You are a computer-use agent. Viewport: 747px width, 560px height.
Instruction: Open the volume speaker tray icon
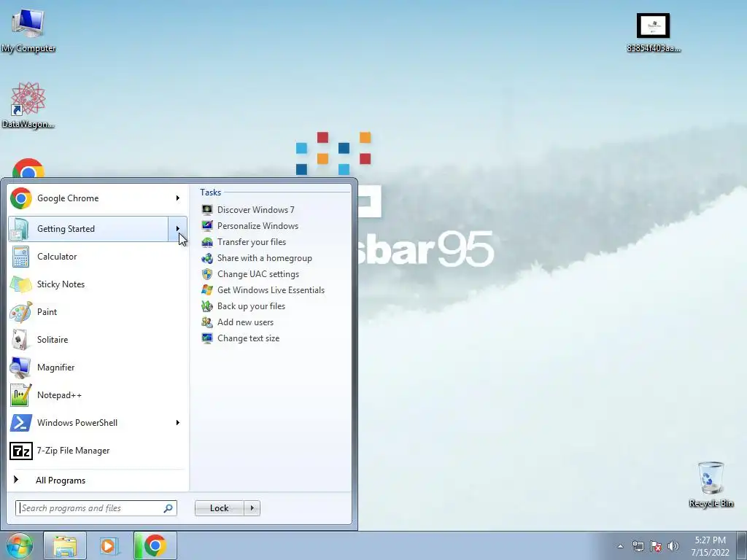coord(673,546)
